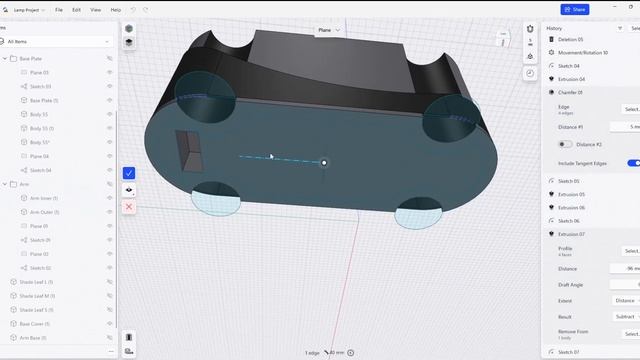The width and height of the screenshot is (640, 360).
Task: Click the Extrusion 07 history icon
Action: click(551, 234)
